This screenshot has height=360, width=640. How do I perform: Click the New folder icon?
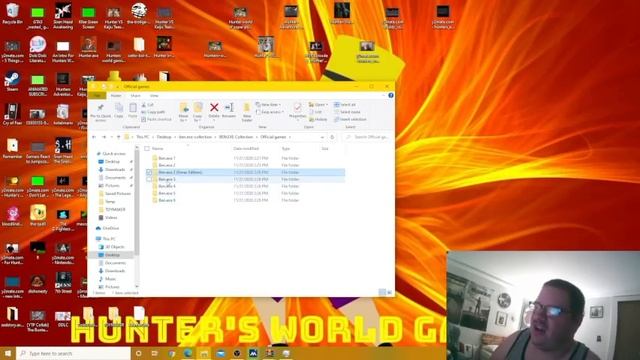(x=247, y=108)
